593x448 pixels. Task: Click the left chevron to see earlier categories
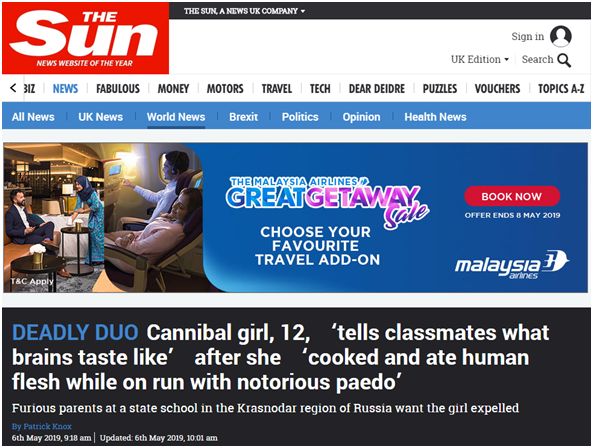tap(13, 88)
